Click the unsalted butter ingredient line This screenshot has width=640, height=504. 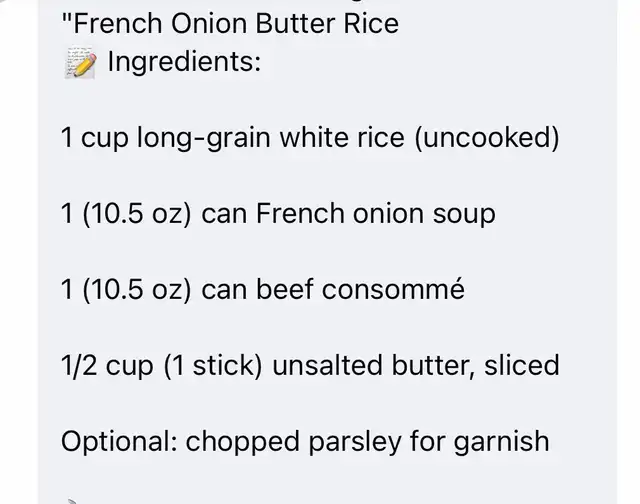click(310, 365)
